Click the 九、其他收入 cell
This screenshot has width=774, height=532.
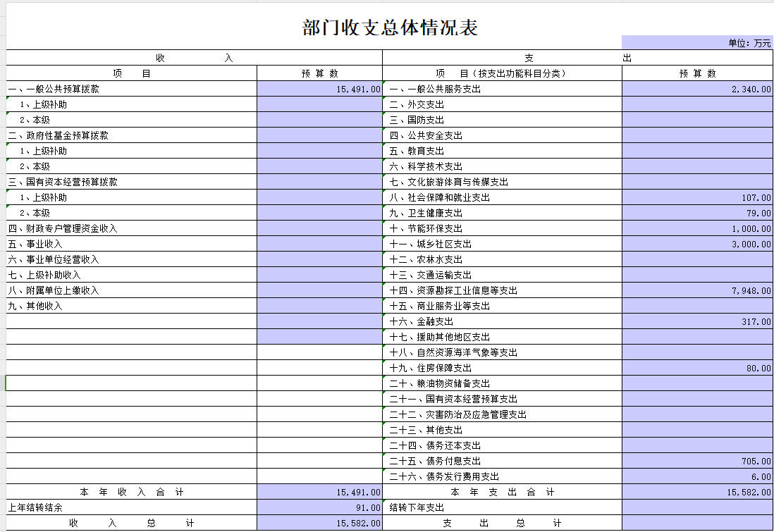[131, 306]
